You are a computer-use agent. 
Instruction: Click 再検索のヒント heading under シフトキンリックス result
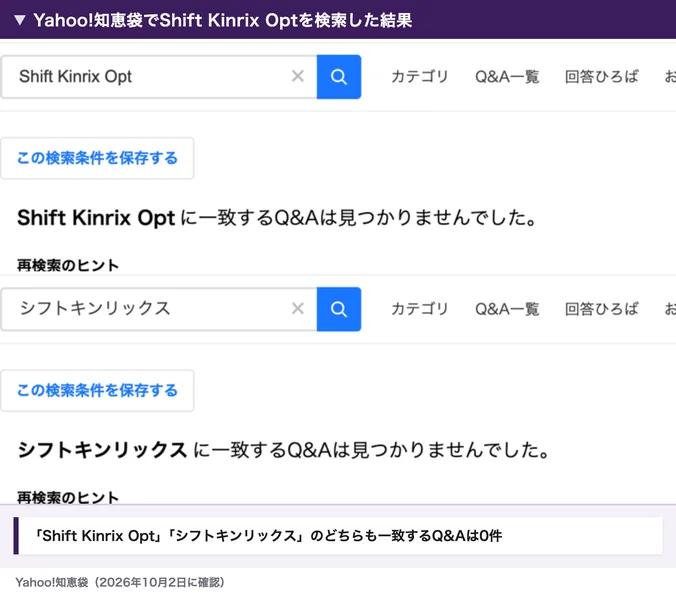click(68, 497)
